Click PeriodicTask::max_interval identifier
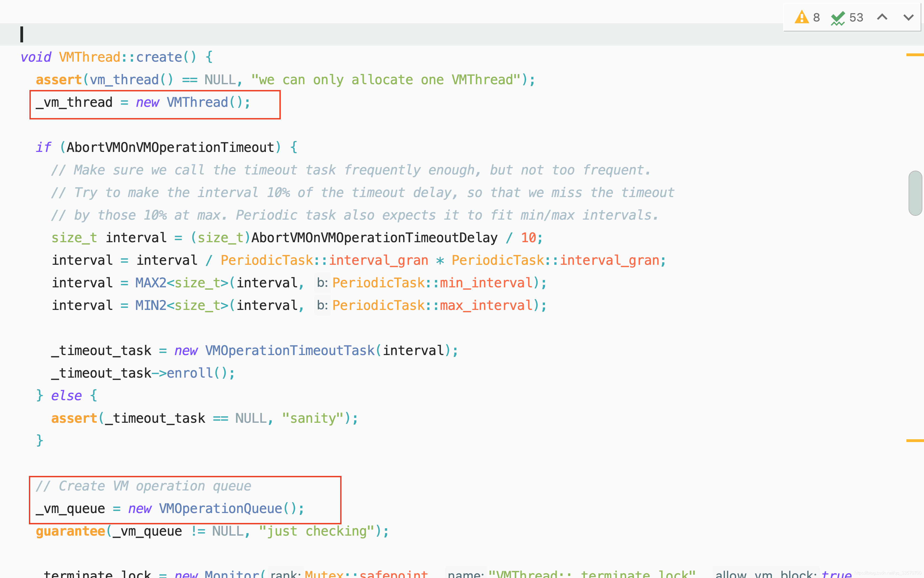 coord(433,306)
